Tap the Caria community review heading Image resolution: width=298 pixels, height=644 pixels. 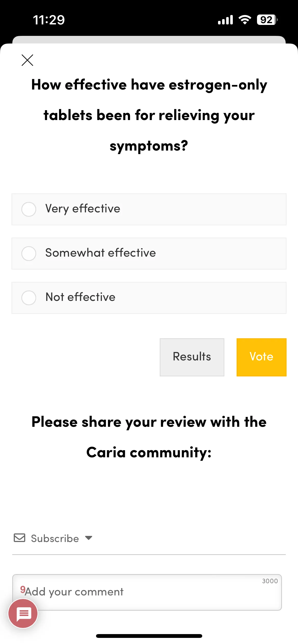click(149, 437)
